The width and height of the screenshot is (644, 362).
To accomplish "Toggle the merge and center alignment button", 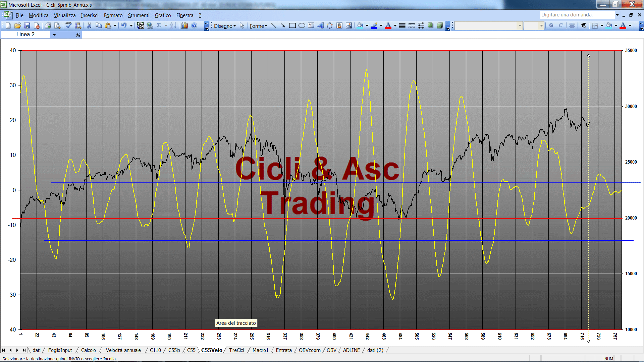I will 572,25.
